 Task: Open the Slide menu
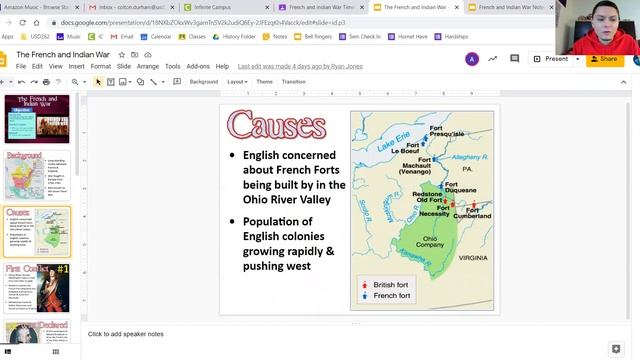click(124, 66)
